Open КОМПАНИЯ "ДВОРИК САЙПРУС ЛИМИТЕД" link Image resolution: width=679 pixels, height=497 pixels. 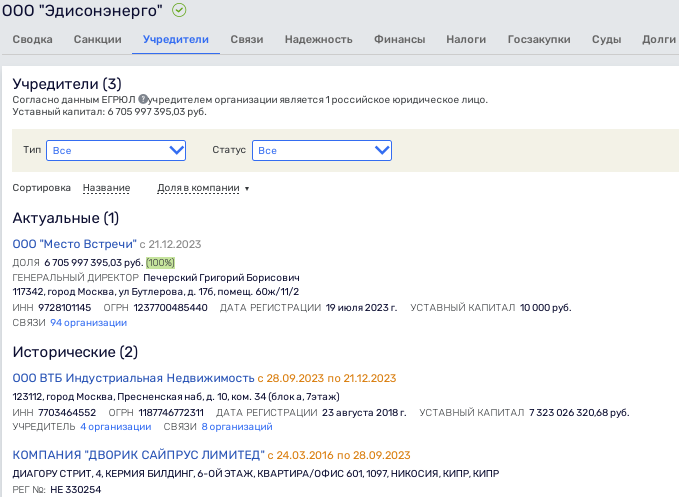(x=139, y=455)
